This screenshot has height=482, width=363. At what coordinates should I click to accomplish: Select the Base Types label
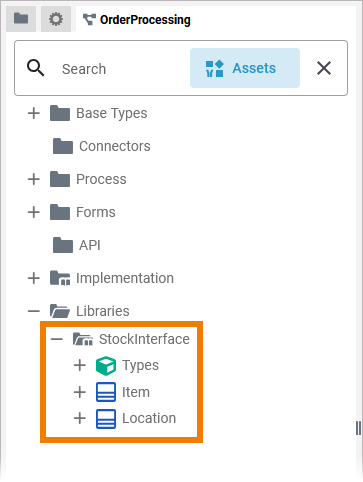(112, 113)
